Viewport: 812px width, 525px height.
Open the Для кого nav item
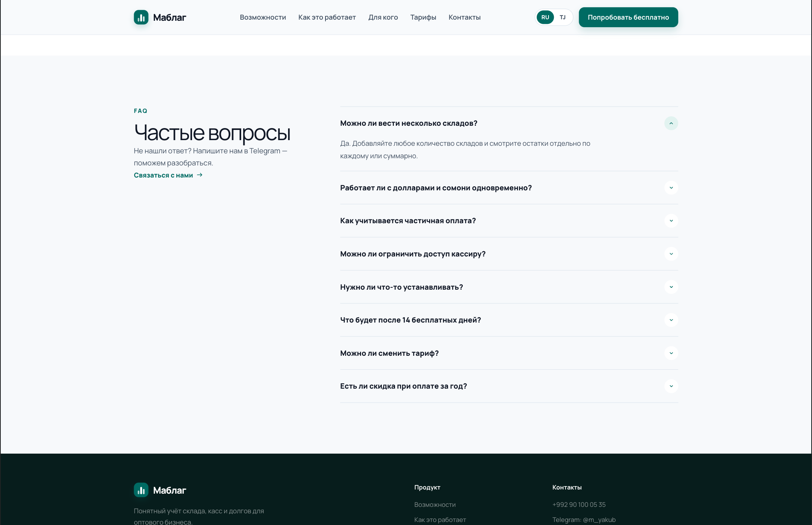pyautogui.click(x=383, y=17)
